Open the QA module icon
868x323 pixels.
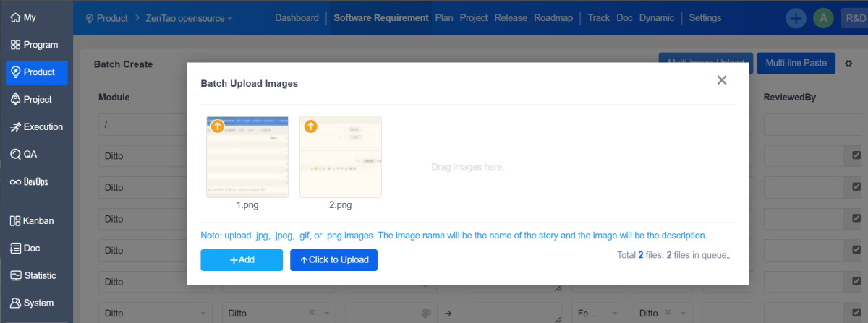(x=16, y=155)
